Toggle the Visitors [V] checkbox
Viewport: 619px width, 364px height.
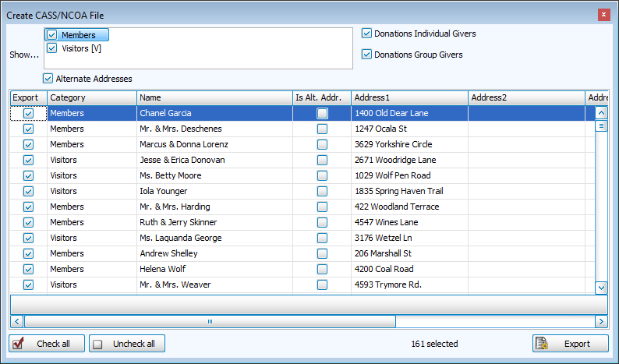point(52,48)
